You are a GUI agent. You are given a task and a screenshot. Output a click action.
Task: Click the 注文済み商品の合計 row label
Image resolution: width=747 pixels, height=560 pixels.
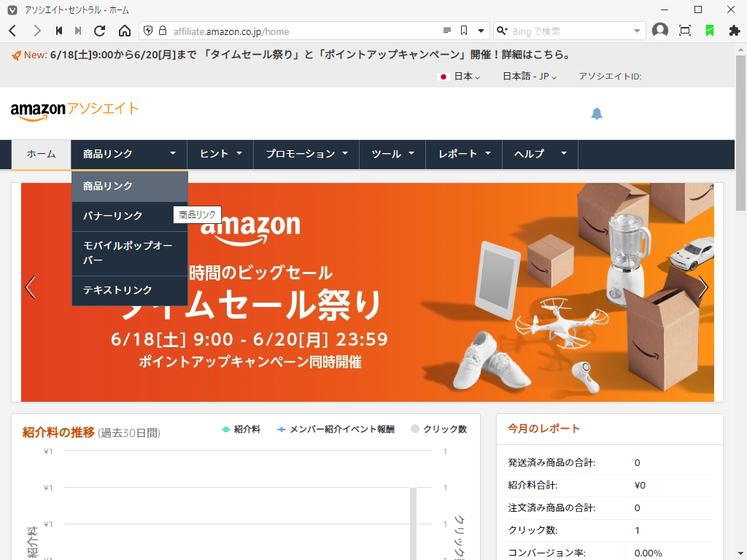click(551, 508)
